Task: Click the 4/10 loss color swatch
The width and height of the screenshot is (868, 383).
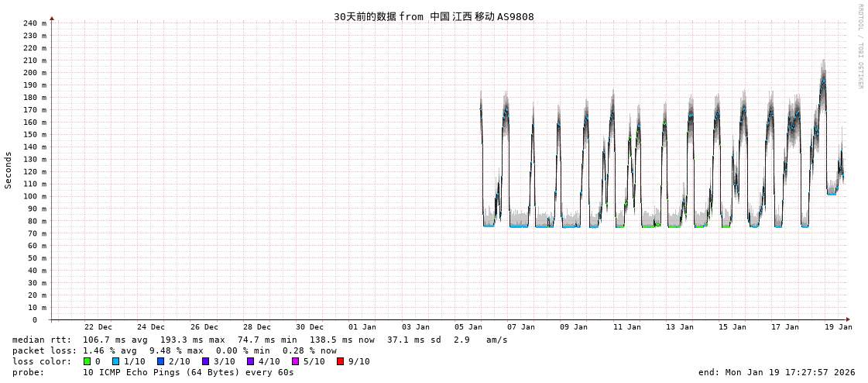Action: [x=250, y=361]
